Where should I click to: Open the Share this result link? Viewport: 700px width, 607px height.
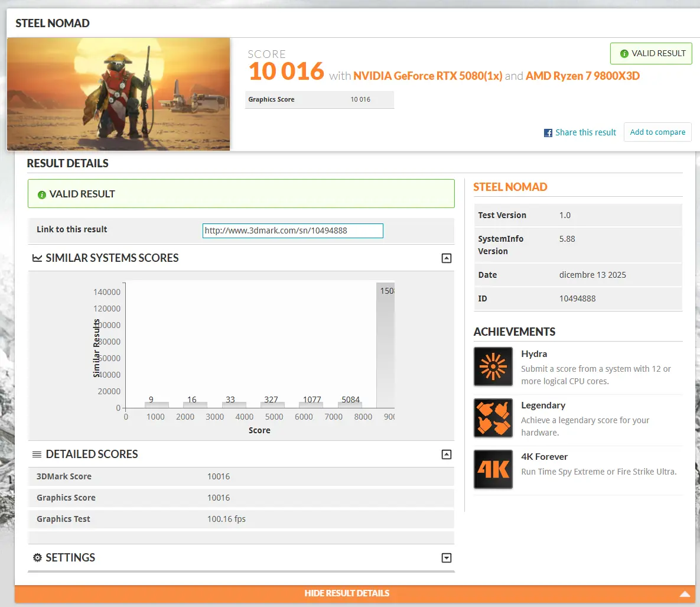[585, 133]
